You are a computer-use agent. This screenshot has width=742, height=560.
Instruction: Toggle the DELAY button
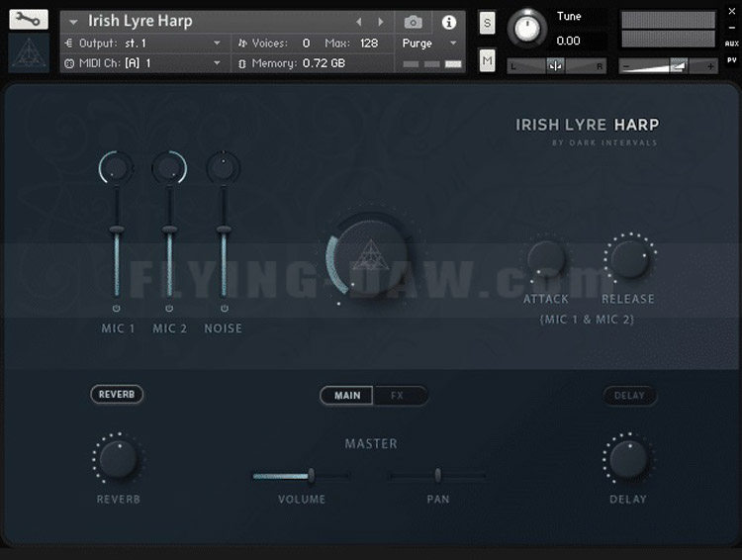pyautogui.click(x=629, y=396)
